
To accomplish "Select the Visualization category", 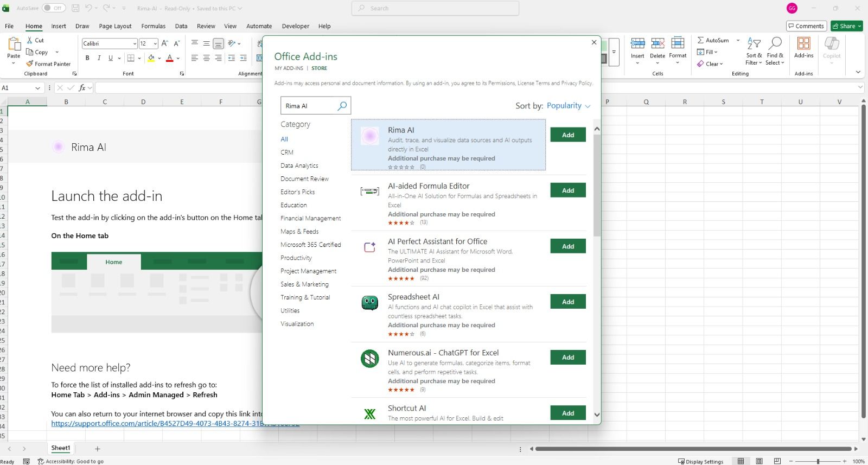I will 297,324.
